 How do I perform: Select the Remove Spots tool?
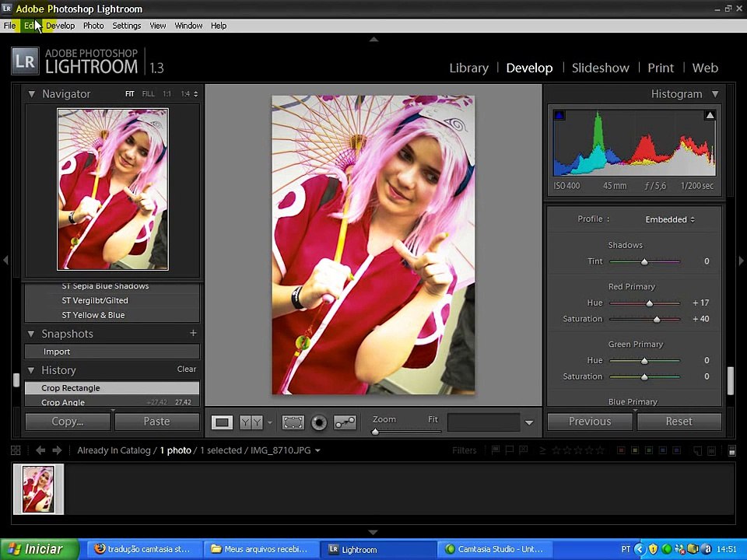[345, 422]
